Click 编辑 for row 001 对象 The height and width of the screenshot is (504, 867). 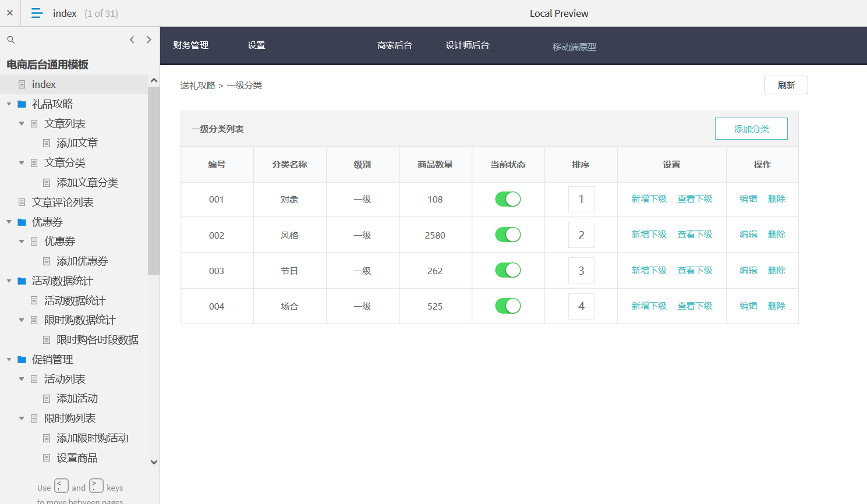click(x=748, y=199)
